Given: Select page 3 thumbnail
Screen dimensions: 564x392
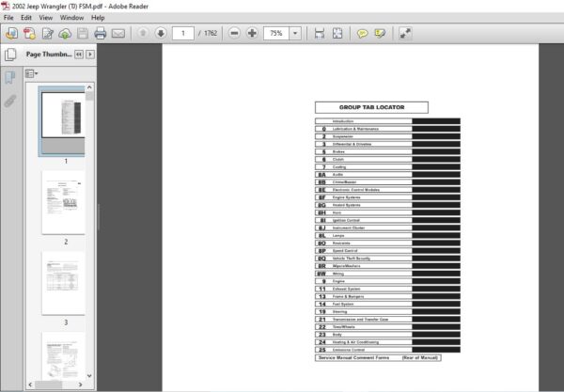Looking at the screenshot, I should click(x=63, y=283).
